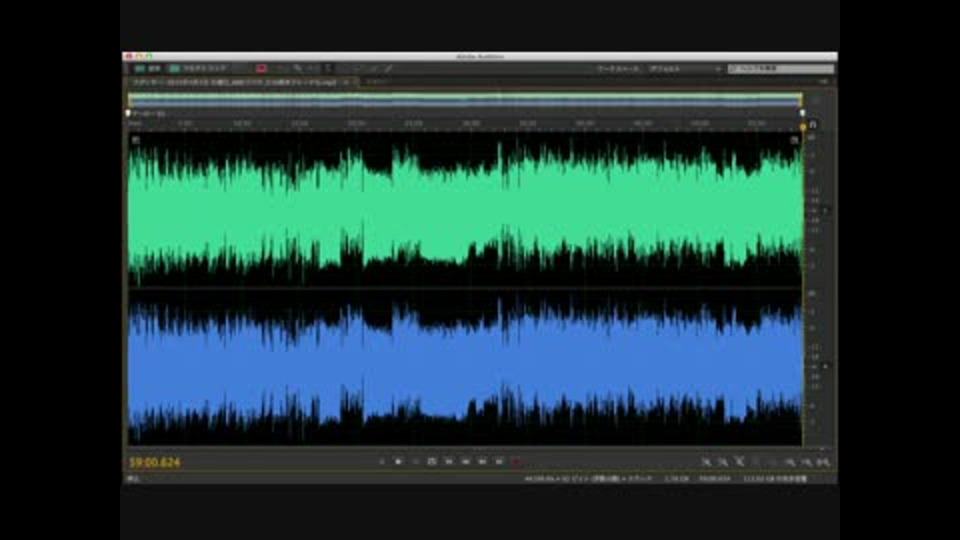Viewport: 960px width, 540px height.
Task: Click the time ruler above the waveform
Action: pos(465,124)
